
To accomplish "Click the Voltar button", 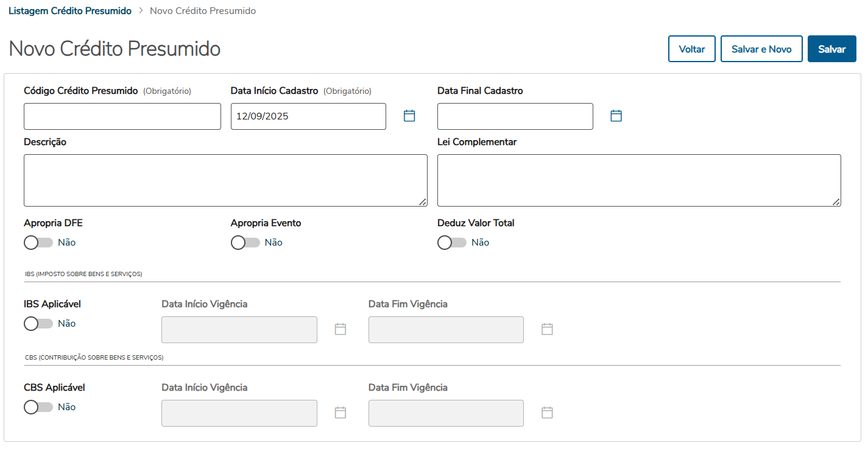I will (691, 49).
